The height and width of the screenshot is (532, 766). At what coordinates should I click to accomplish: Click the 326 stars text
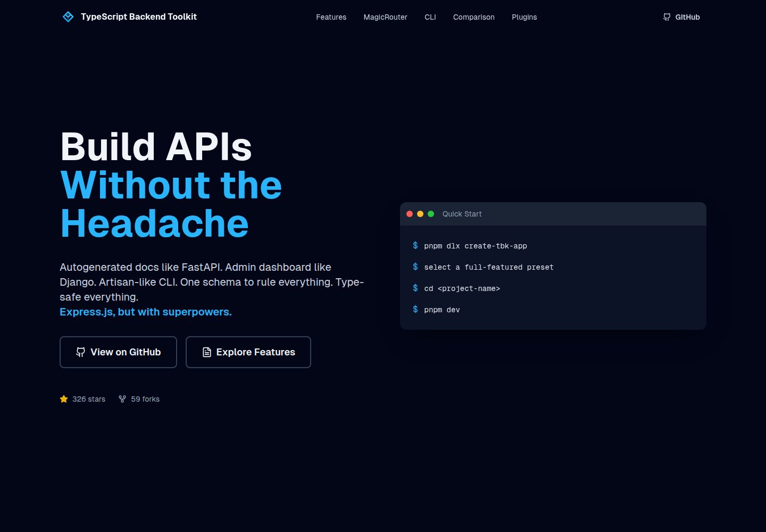click(89, 399)
